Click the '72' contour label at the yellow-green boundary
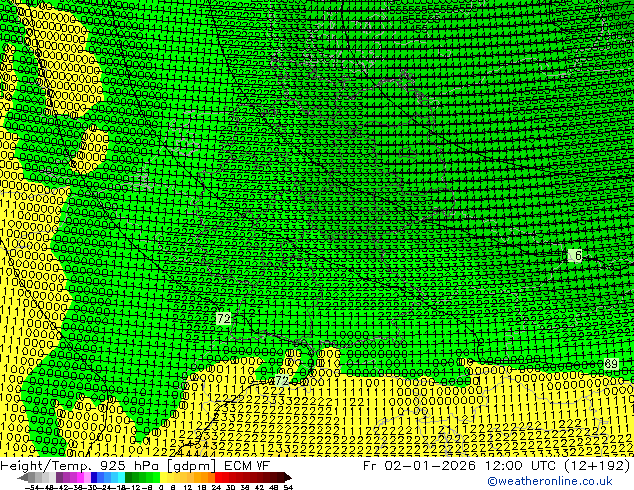This screenshot has width=634, height=490. 282,380
